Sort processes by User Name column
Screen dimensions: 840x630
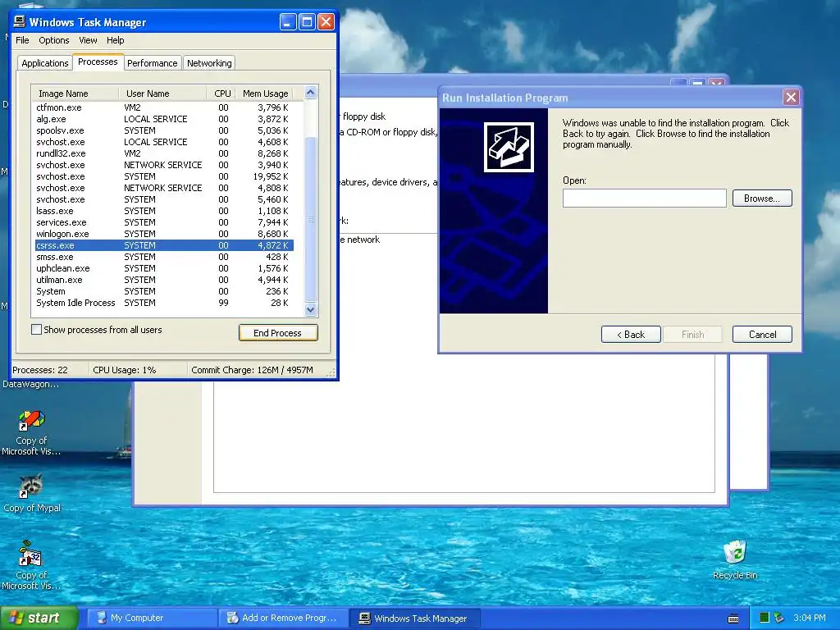162,94
